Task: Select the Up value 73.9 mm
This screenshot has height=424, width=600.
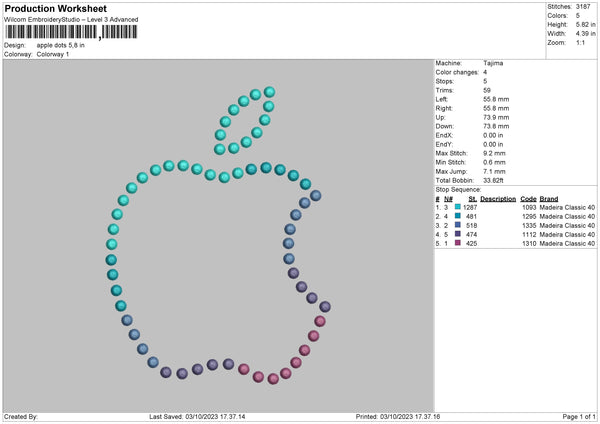Action: pyautogui.click(x=496, y=117)
